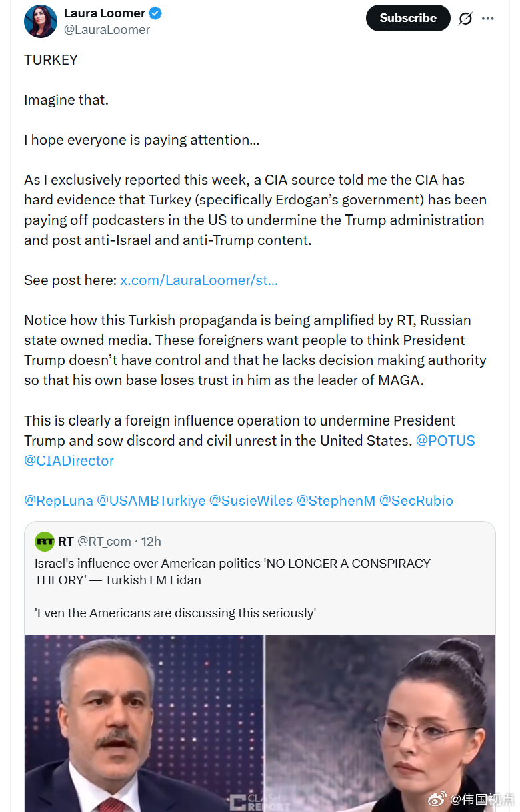Open the quoted RT post headline text

233,571
